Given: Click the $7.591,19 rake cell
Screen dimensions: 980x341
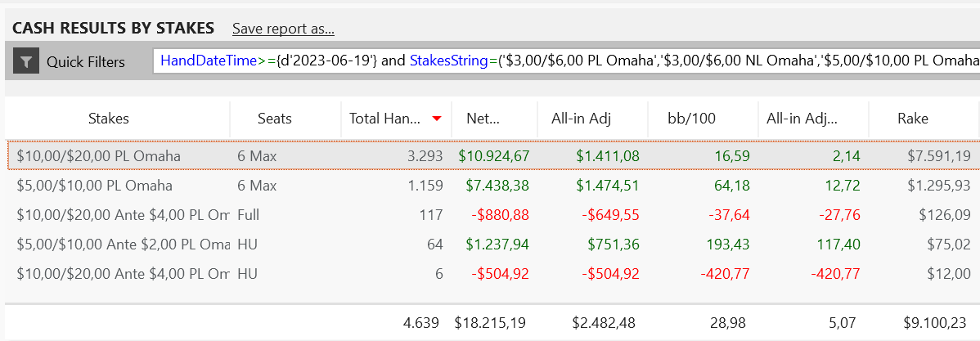Looking at the screenshot, I should tap(939, 156).
